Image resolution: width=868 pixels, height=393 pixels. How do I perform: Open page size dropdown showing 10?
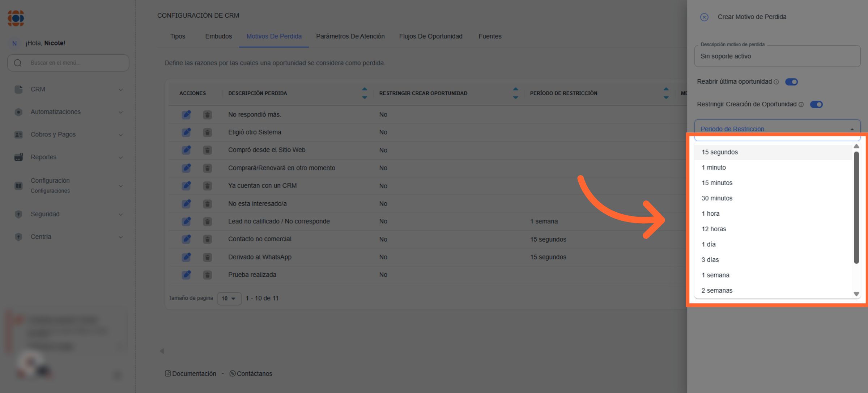point(229,299)
